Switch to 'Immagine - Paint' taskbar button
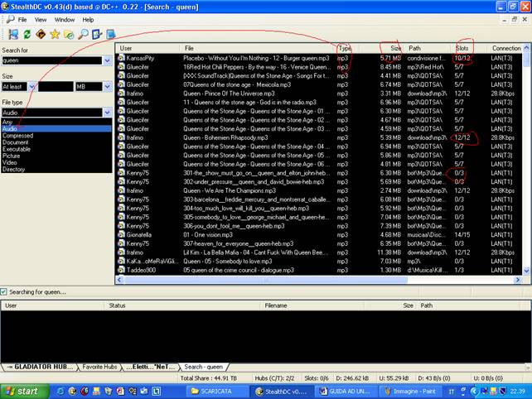Viewport: 532px width, 399px height. [410, 392]
